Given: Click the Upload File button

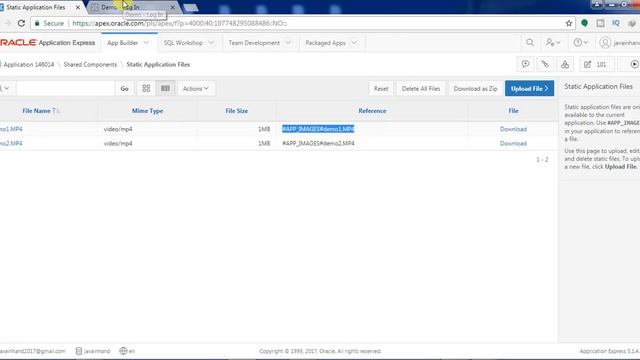Looking at the screenshot, I should click(x=529, y=89).
